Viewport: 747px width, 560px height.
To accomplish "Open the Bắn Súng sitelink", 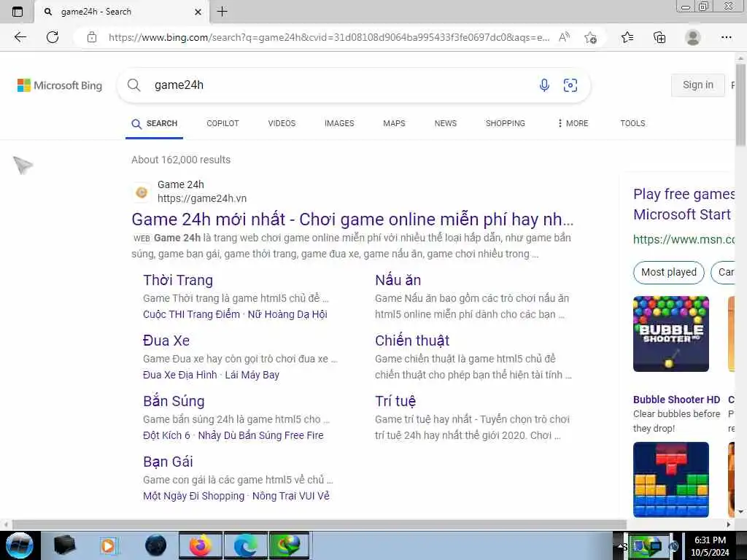I will 174,401.
